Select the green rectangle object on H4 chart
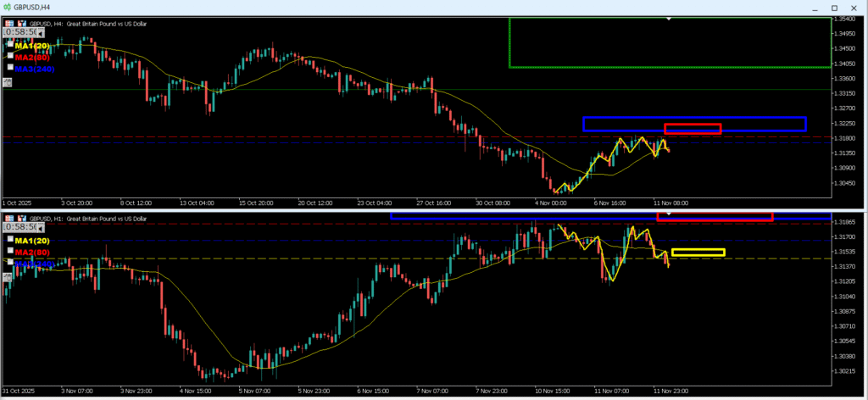Viewport: 868px width, 400px height. point(670,42)
